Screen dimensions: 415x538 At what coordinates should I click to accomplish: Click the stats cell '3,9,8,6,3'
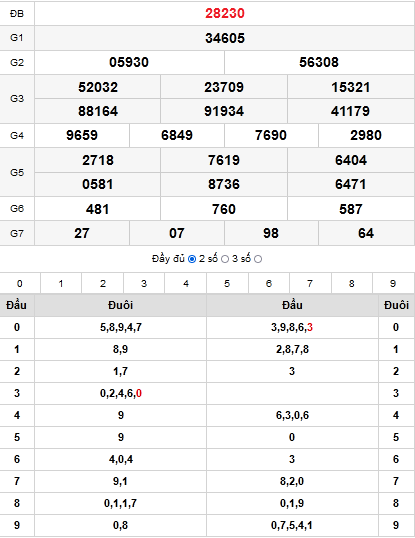292,327
